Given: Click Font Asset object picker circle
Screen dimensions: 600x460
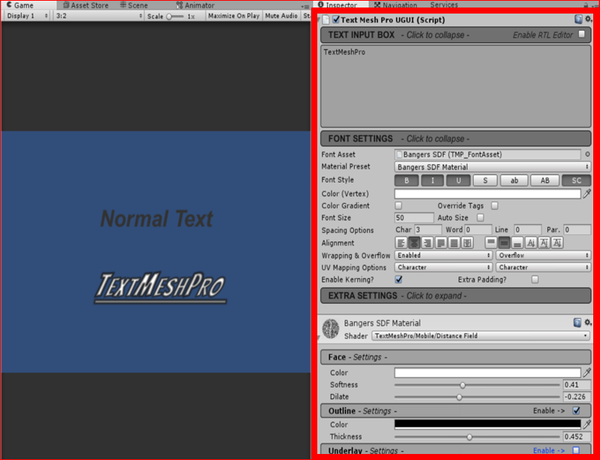Looking at the screenshot, I should [587, 154].
